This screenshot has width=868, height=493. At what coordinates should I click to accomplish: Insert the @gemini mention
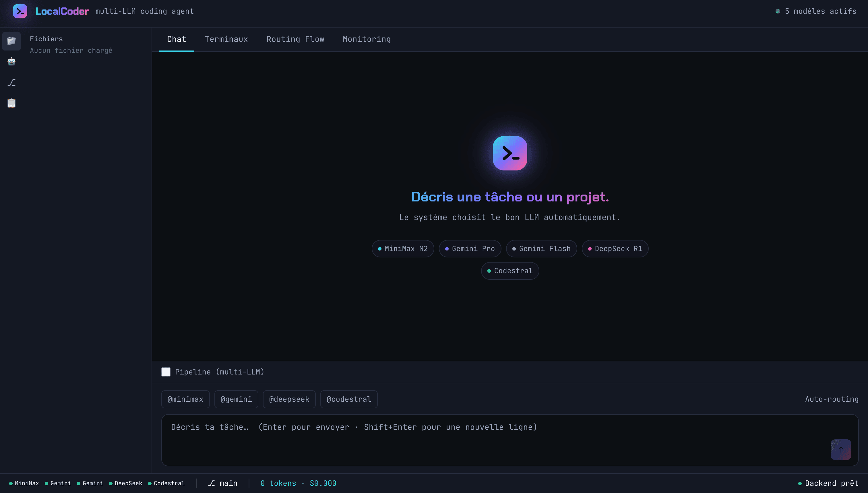(236, 399)
